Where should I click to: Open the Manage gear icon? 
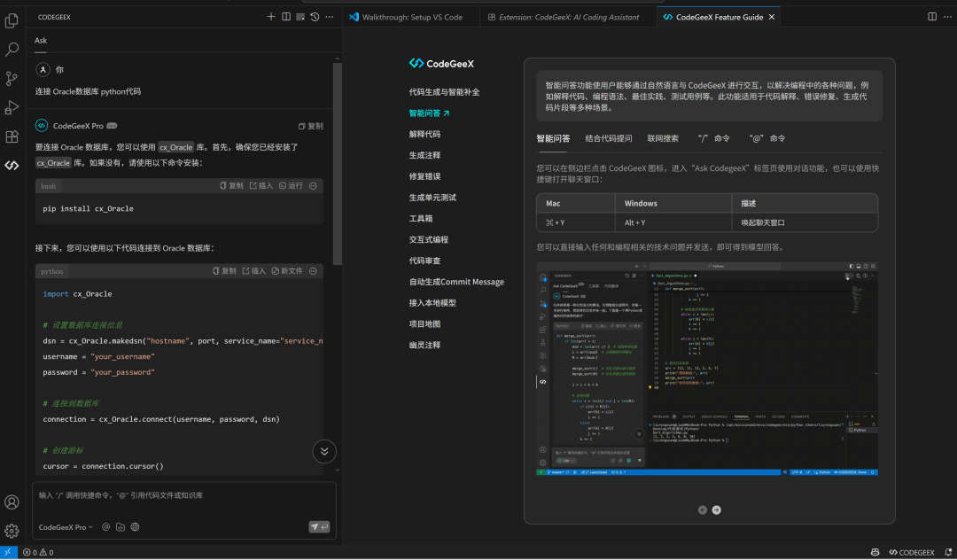click(12, 531)
